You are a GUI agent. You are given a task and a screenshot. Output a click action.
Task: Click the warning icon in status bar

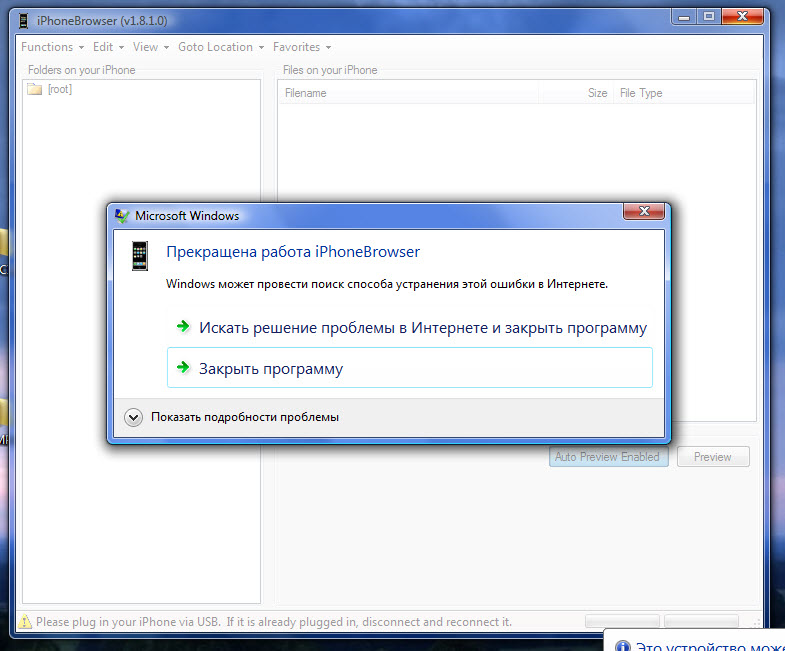coord(25,622)
